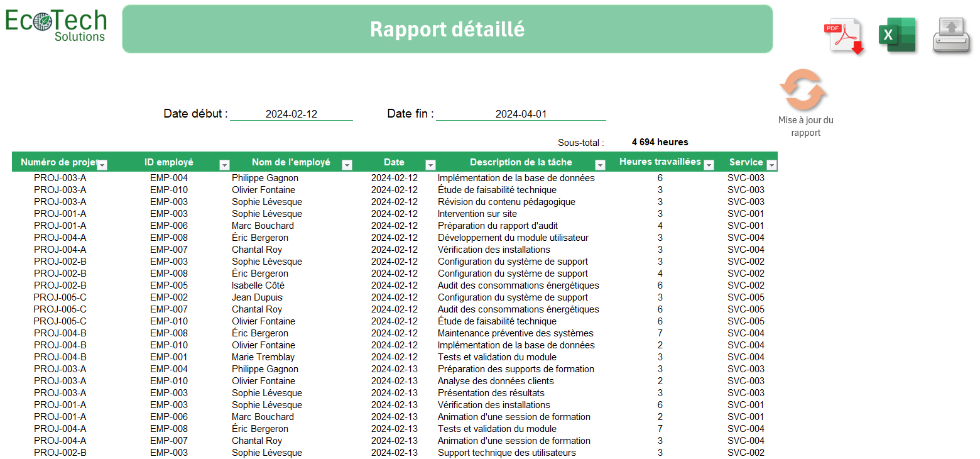980x459 pixels.
Task: Select the first PROJ-003-A cell
Action: tap(60, 178)
